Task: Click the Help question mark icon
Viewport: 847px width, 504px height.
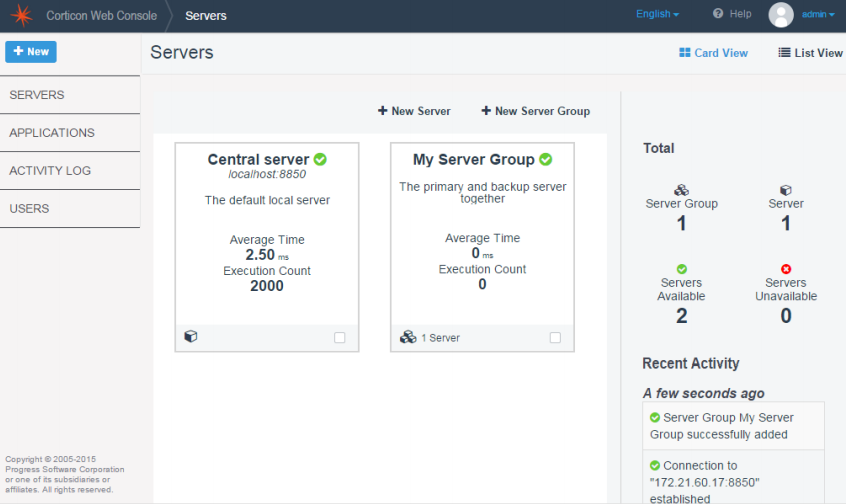Action: point(718,14)
